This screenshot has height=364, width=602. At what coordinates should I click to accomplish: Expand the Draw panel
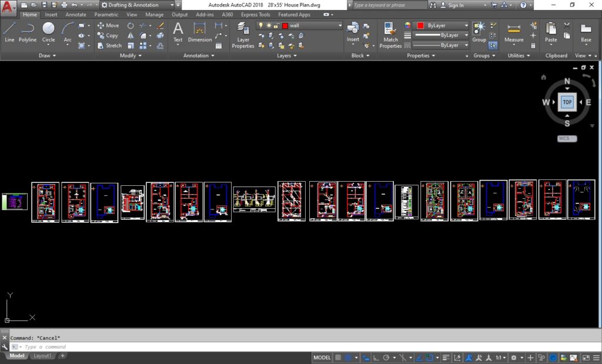tap(47, 56)
